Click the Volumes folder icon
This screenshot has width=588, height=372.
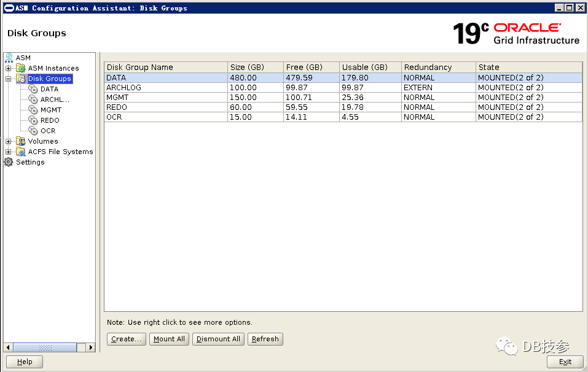(21, 141)
